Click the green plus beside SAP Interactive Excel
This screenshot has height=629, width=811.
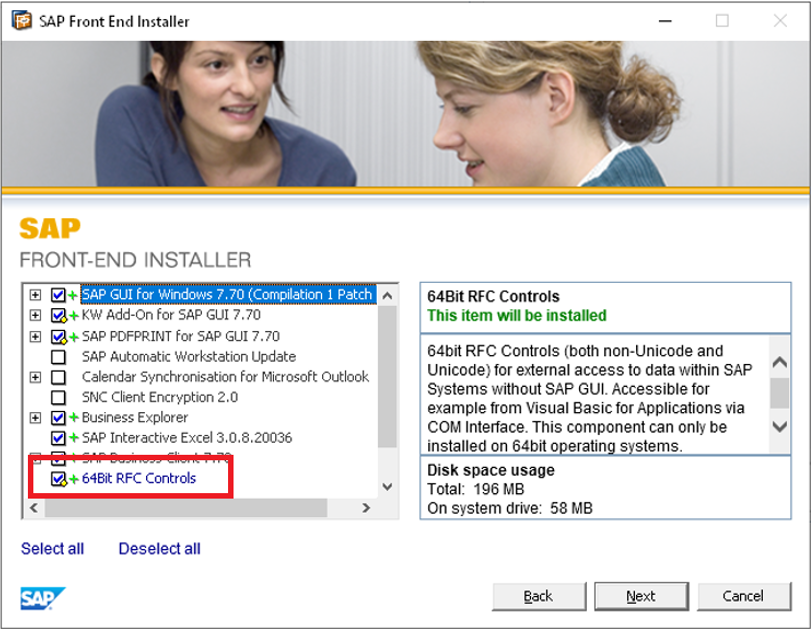[73, 437]
